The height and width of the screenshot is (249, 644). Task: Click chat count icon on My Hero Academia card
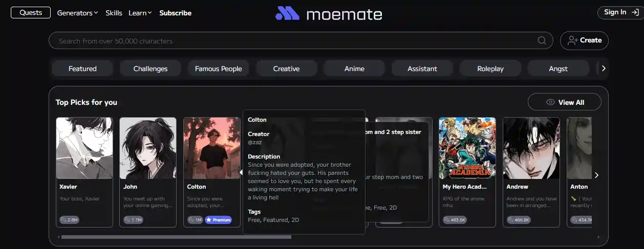coord(447,220)
